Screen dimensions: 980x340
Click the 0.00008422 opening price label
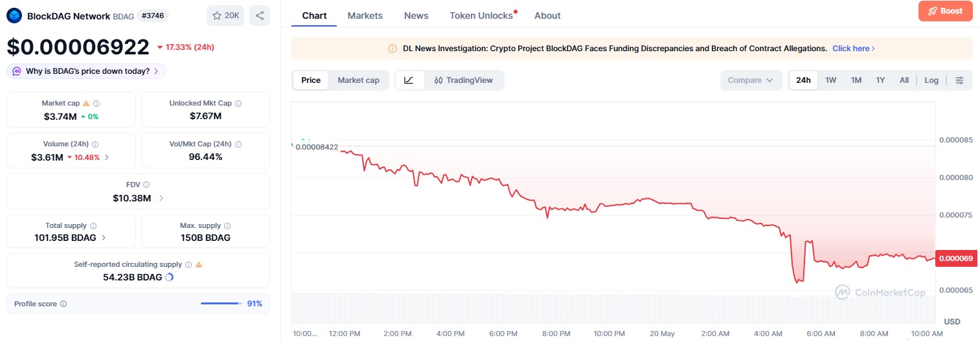(x=317, y=147)
